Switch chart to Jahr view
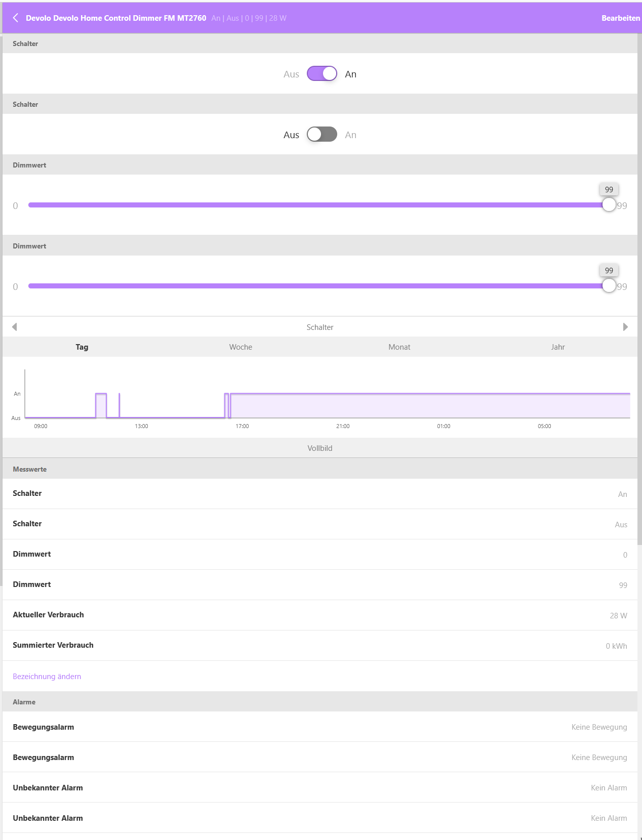This screenshot has height=840, width=642. tap(557, 347)
